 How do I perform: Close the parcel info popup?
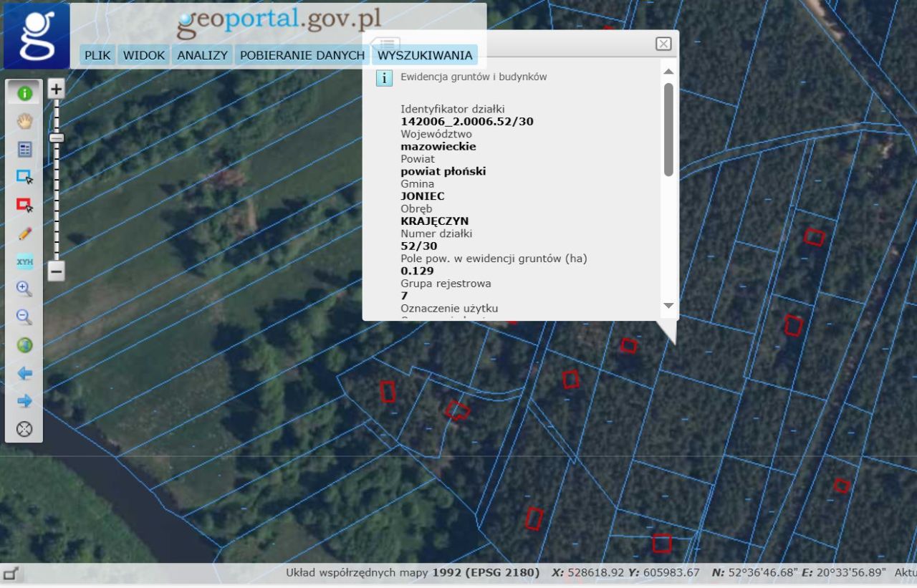click(663, 44)
